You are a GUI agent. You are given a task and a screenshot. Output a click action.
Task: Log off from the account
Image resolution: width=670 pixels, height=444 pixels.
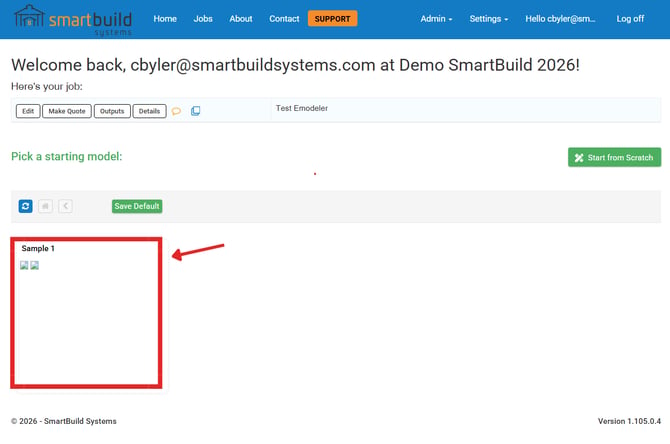coord(630,19)
